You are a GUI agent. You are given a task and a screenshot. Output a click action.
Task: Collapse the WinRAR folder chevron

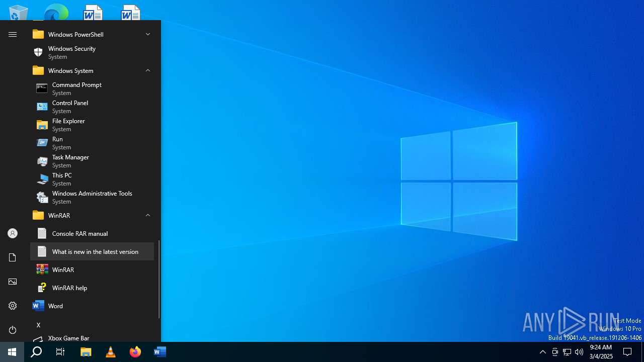tap(148, 215)
